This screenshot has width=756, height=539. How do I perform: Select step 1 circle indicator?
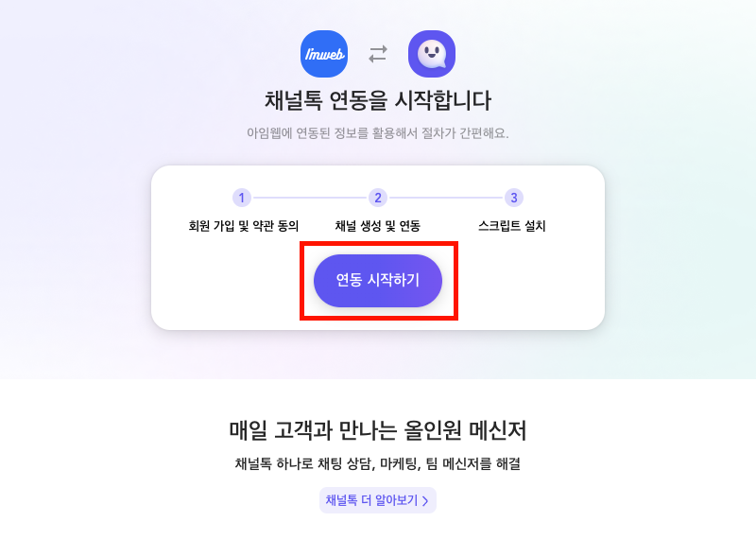click(x=242, y=198)
